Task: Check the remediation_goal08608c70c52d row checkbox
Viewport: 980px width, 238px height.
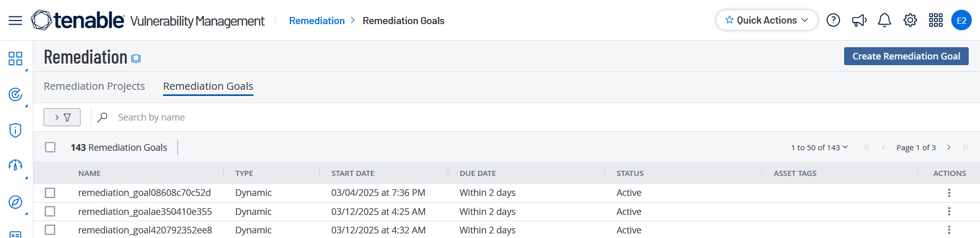Action: (50, 193)
